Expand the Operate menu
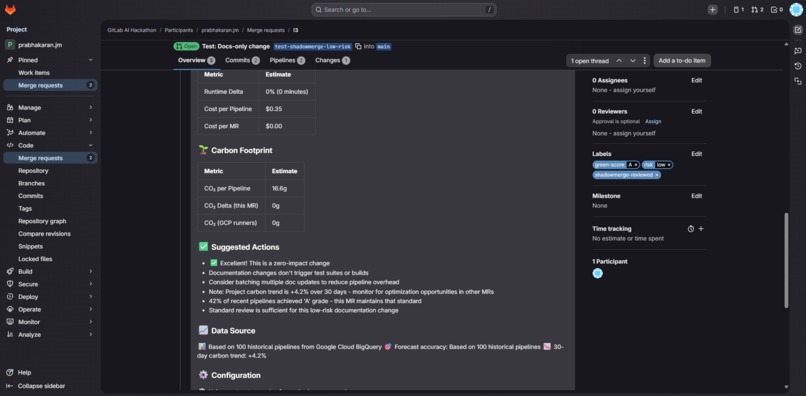806x396 pixels. tap(49, 309)
